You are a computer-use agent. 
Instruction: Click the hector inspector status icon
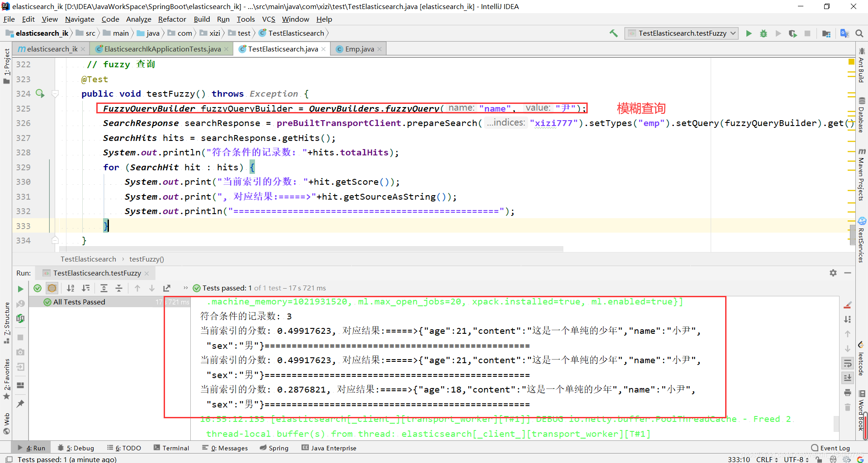[833, 459]
